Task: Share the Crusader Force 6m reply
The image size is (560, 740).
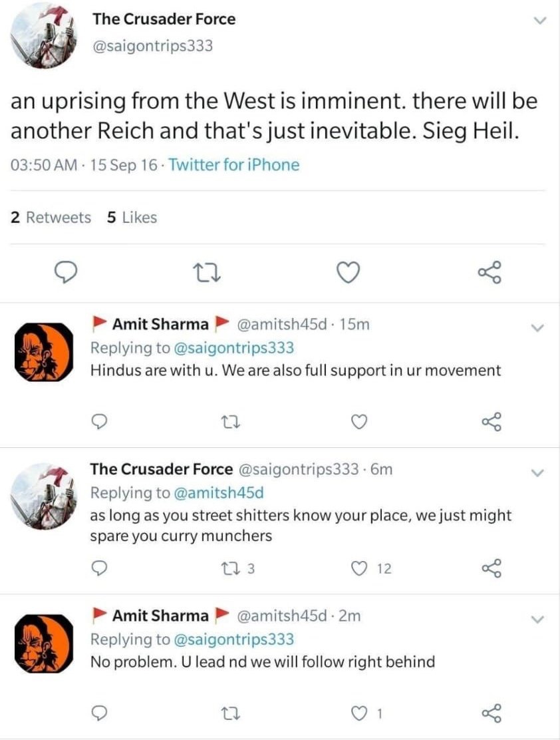Action: (491, 568)
